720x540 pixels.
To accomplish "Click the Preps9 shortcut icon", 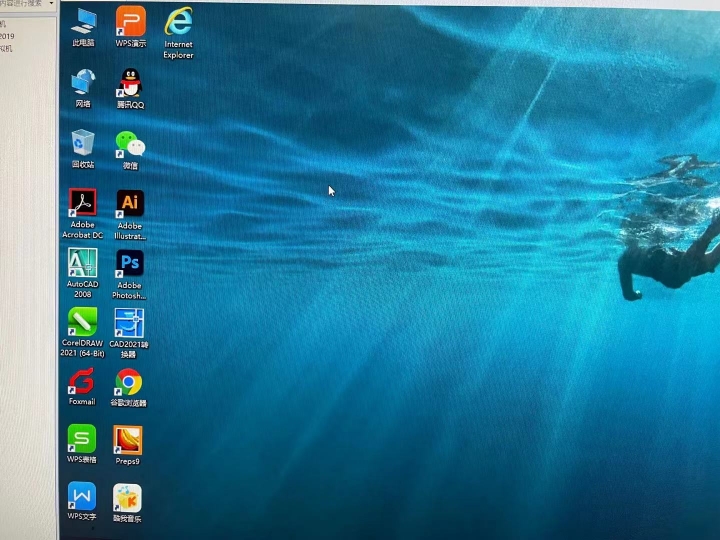I will [x=127, y=440].
